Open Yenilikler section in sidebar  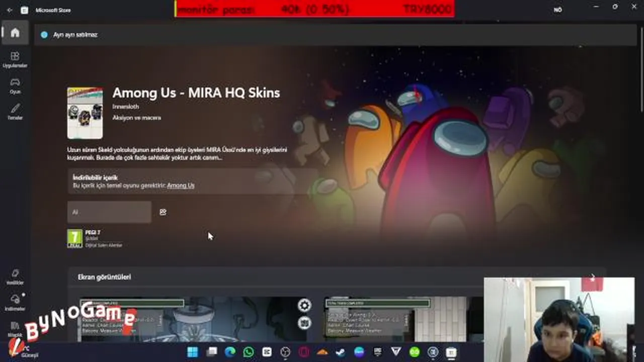[15, 277]
